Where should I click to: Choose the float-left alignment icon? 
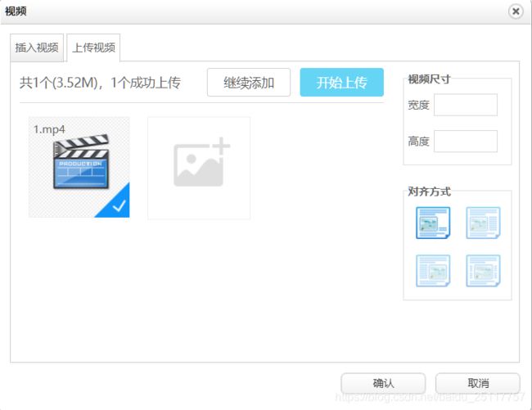point(483,223)
